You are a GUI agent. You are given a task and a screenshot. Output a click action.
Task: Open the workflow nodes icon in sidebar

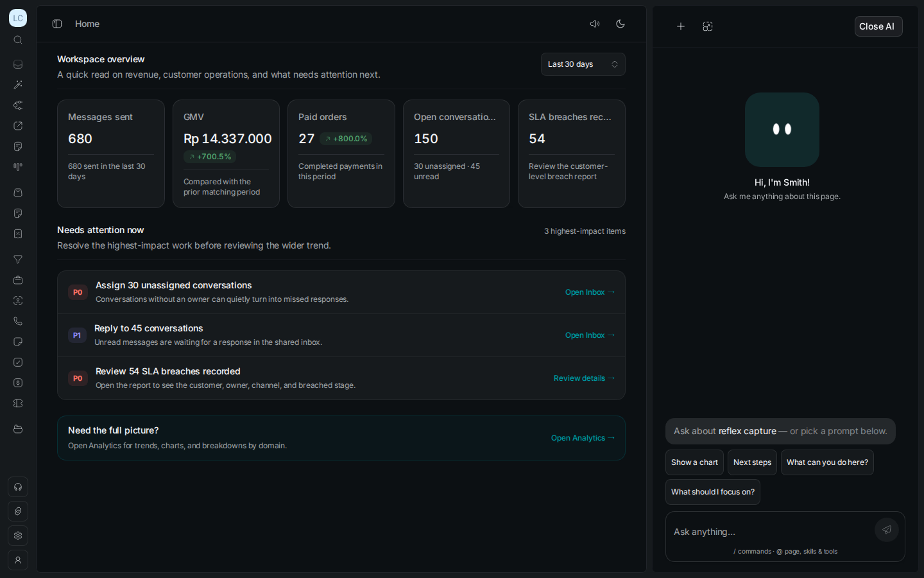pyautogui.click(x=18, y=105)
